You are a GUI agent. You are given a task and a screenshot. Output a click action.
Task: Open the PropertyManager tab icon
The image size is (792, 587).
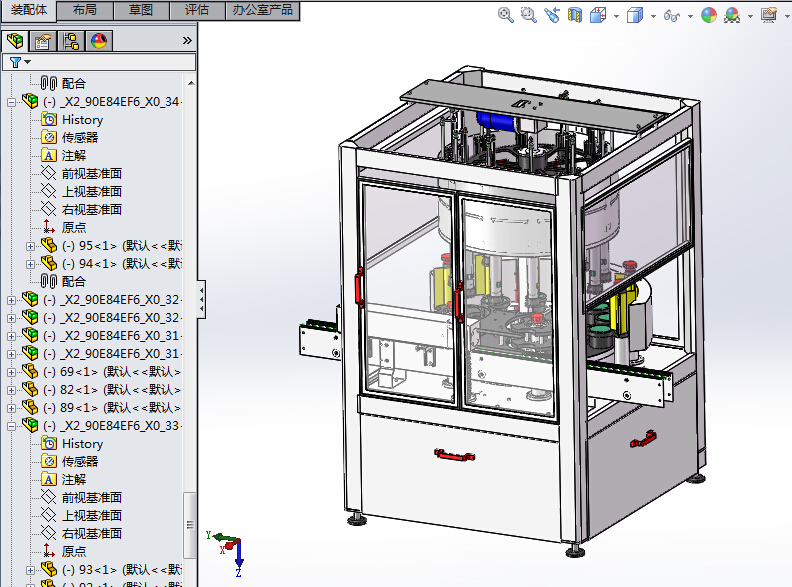coord(43,41)
